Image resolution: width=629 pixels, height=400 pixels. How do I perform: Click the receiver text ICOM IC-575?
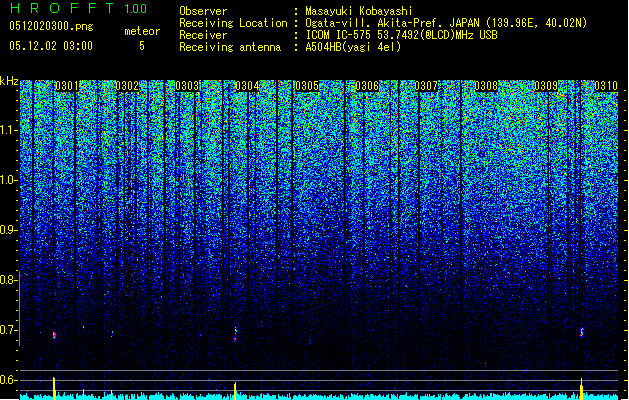coord(401,35)
